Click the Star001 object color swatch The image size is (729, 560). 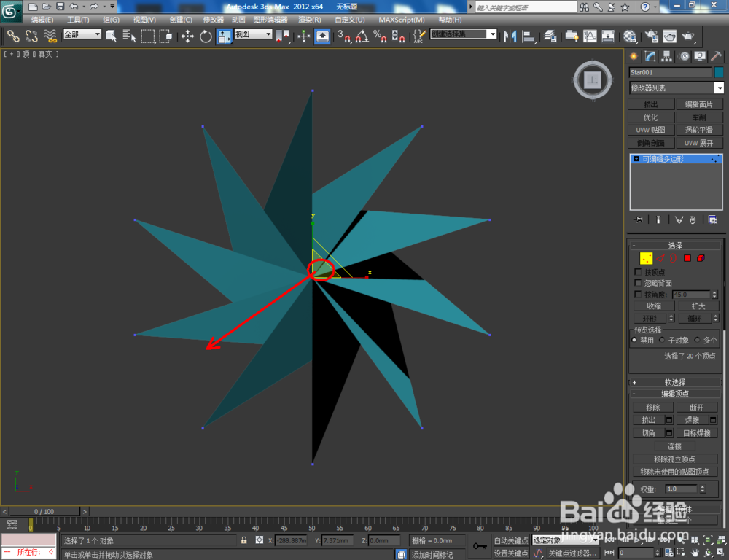click(x=719, y=72)
